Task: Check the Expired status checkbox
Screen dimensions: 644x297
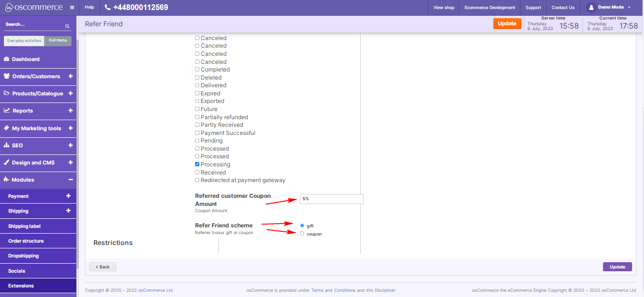Action: [x=197, y=93]
